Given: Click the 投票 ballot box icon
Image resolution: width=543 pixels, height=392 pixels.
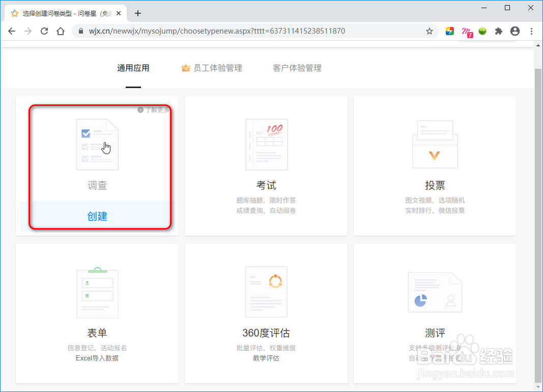Looking at the screenshot, I should 435,145.
